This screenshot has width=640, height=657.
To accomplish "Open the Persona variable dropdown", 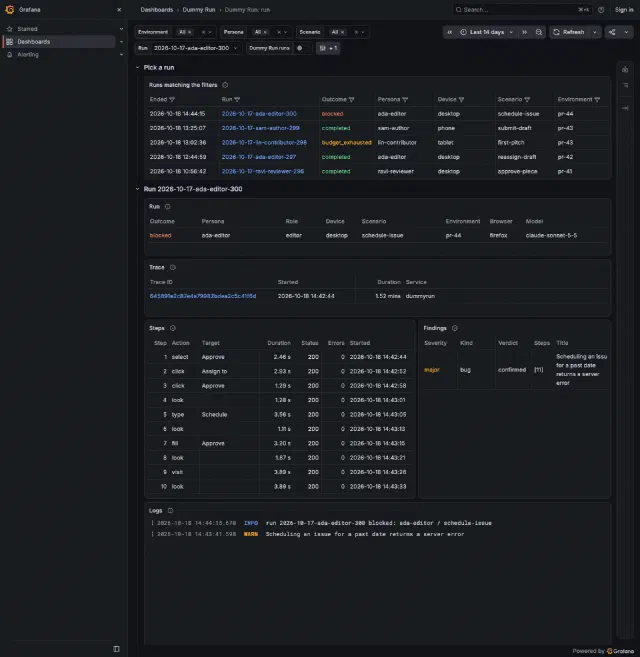I will click(285, 32).
